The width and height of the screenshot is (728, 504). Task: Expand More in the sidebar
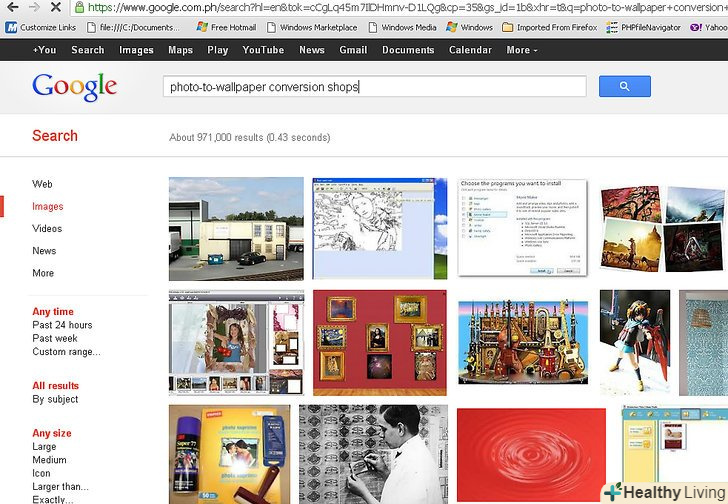[43, 273]
